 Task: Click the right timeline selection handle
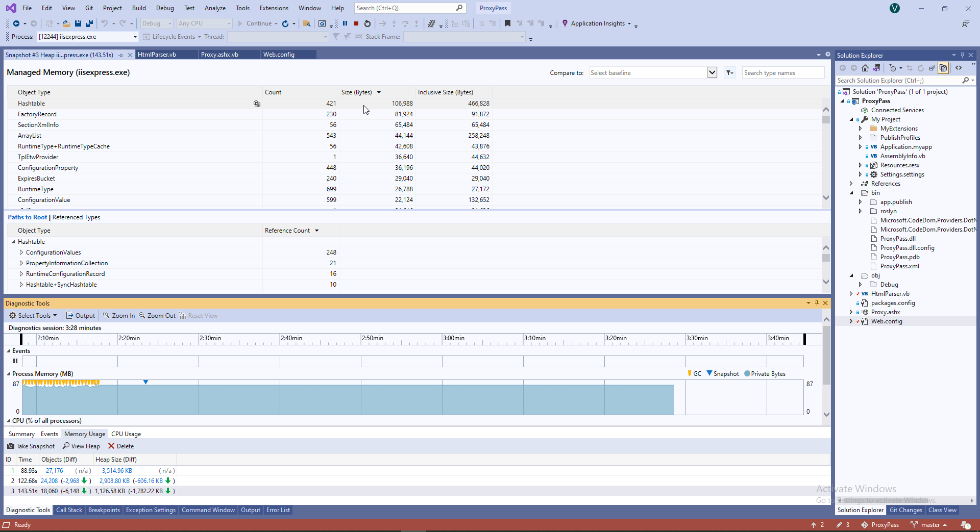pos(804,339)
